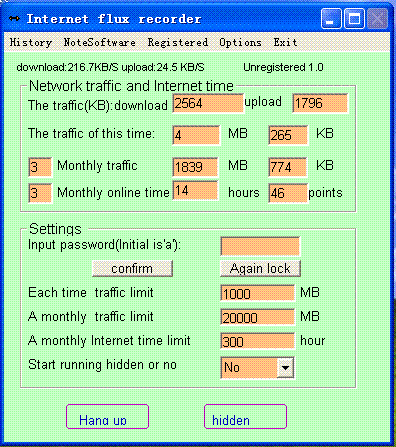This screenshot has width=396, height=447.
Task: Open the Options menu
Action: [240, 42]
